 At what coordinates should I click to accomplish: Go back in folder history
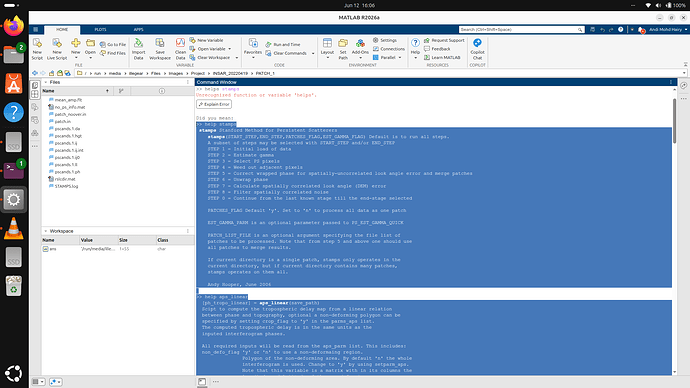pyautogui.click(x=35, y=73)
